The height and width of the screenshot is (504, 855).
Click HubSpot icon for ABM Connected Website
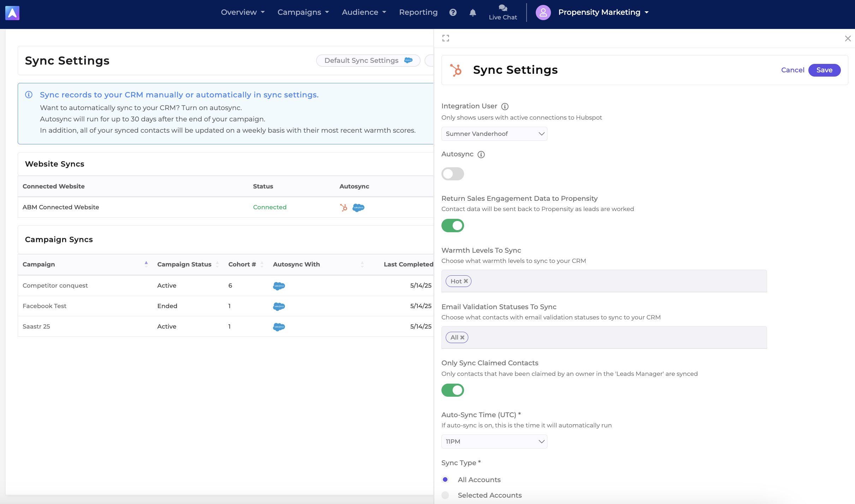tap(344, 208)
